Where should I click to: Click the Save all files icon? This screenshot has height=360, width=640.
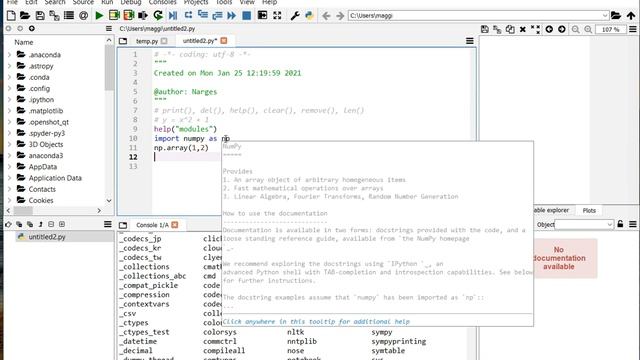[54, 16]
